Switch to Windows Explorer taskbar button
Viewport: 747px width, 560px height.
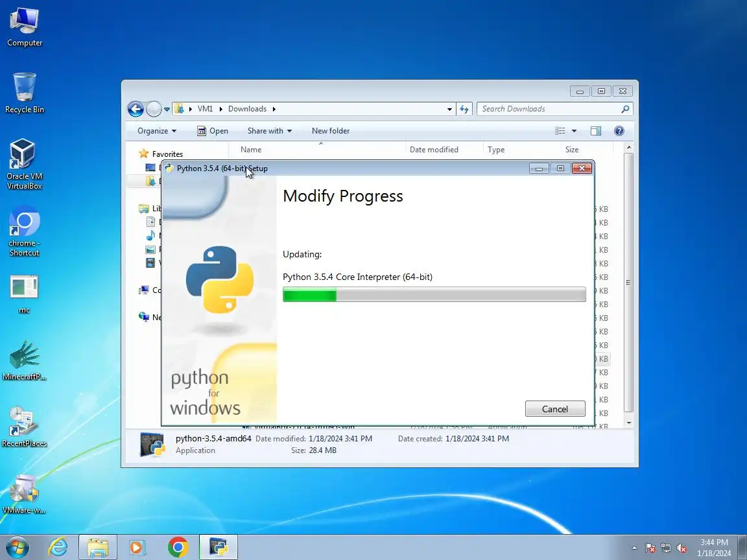pyautogui.click(x=98, y=547)
